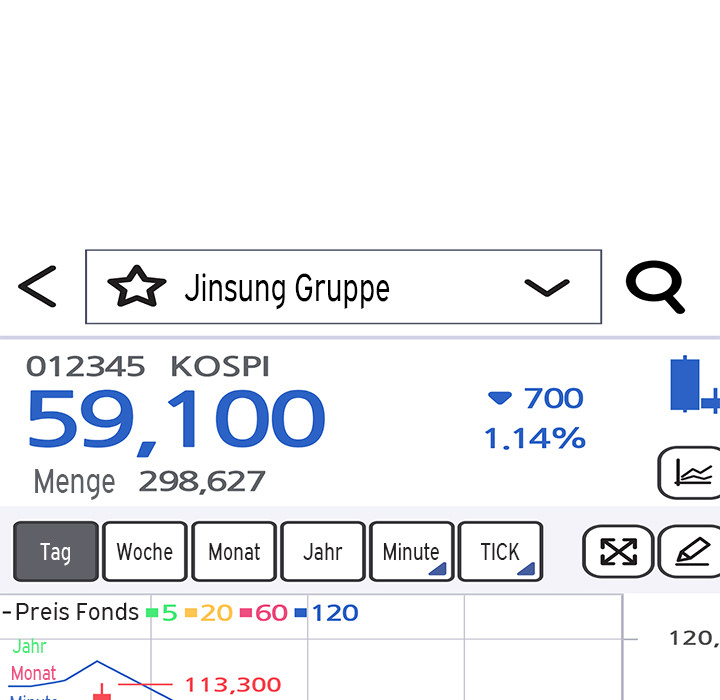
Task: Switch to the Jahr period tab
Action: coord(323,551)
